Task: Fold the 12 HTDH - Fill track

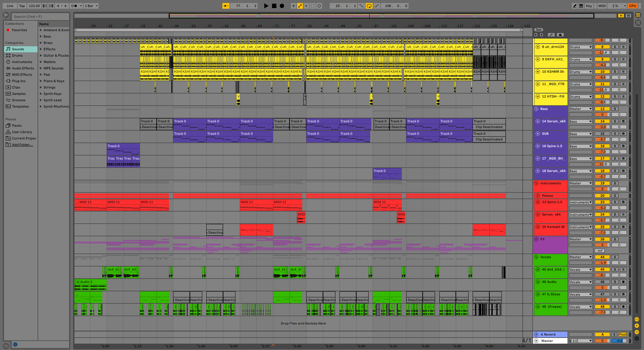Action: coord(538,97)
